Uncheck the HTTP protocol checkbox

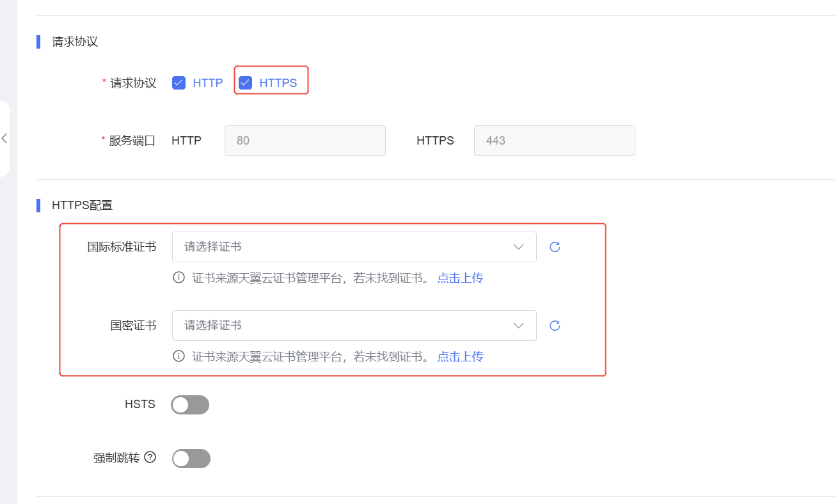coord(179,83)
